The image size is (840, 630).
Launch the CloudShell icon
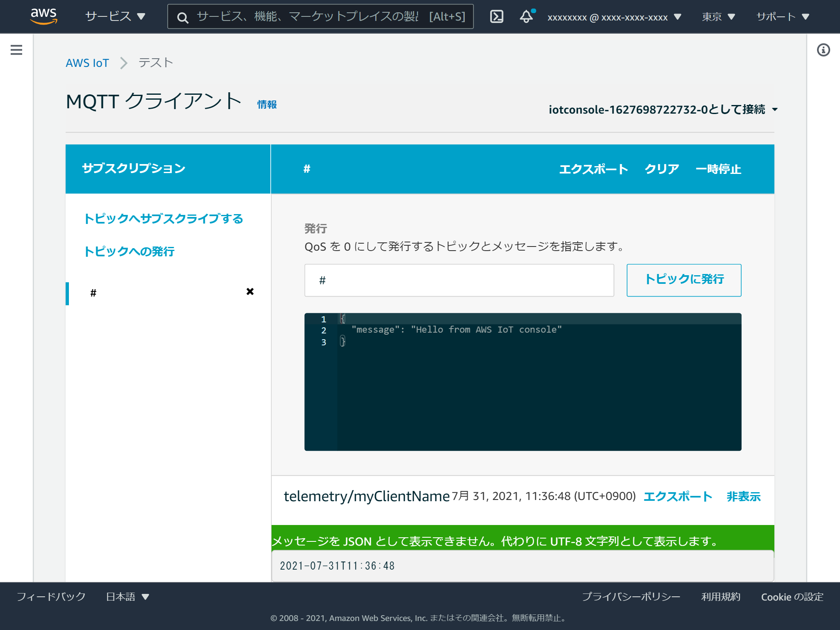496,17
